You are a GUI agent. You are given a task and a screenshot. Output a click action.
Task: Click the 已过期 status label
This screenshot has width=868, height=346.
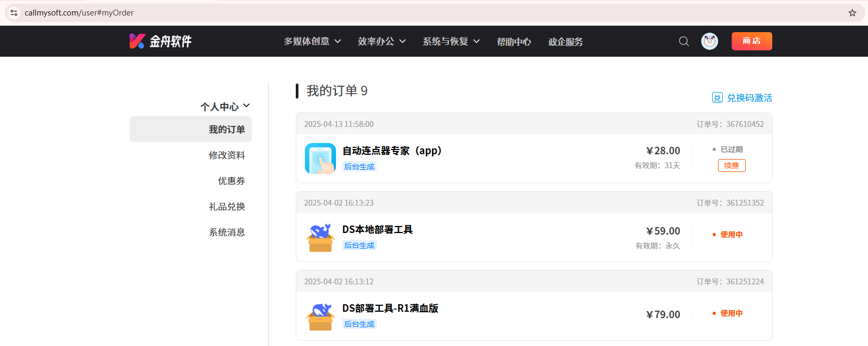coord(731,149)
